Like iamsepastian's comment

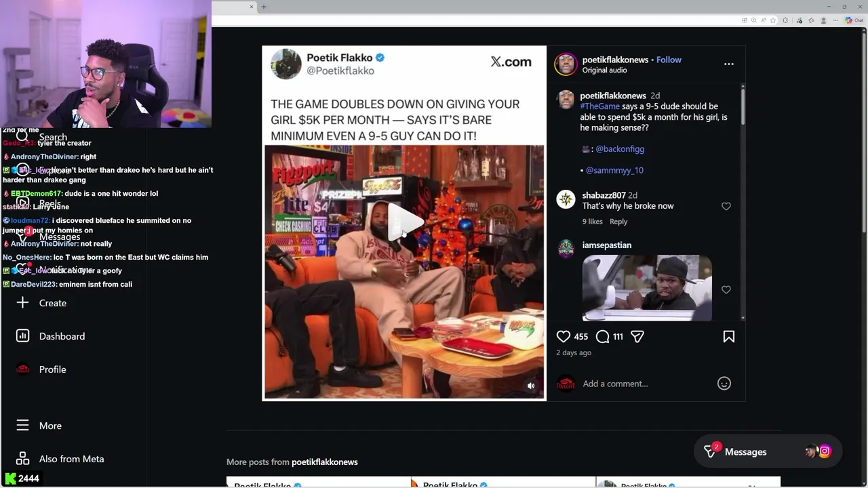click(x=726, y=289)
